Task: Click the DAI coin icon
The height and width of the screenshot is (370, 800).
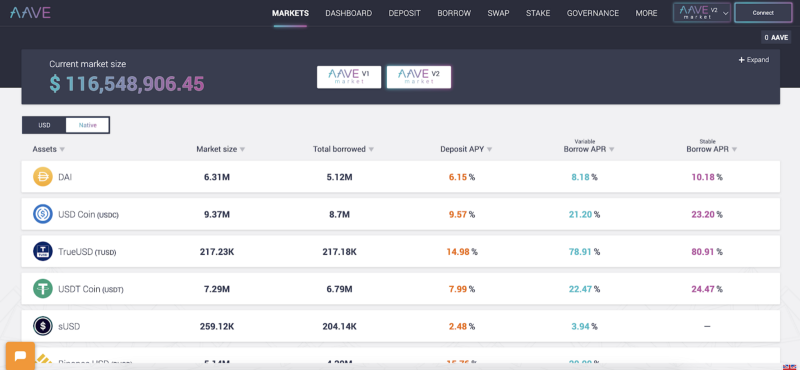Action: click(43, 177)
